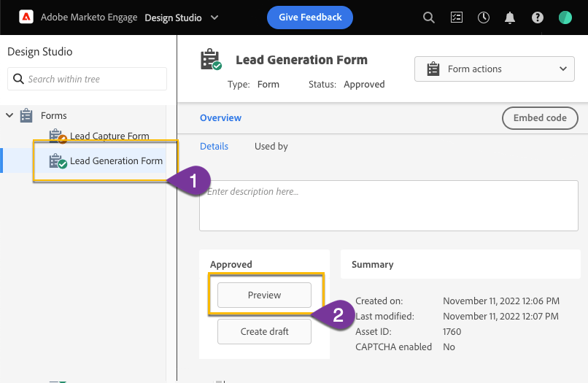Open the notifications bell icon
The image size is (588, 383).
pyautogui.click(x=510, y=18)
